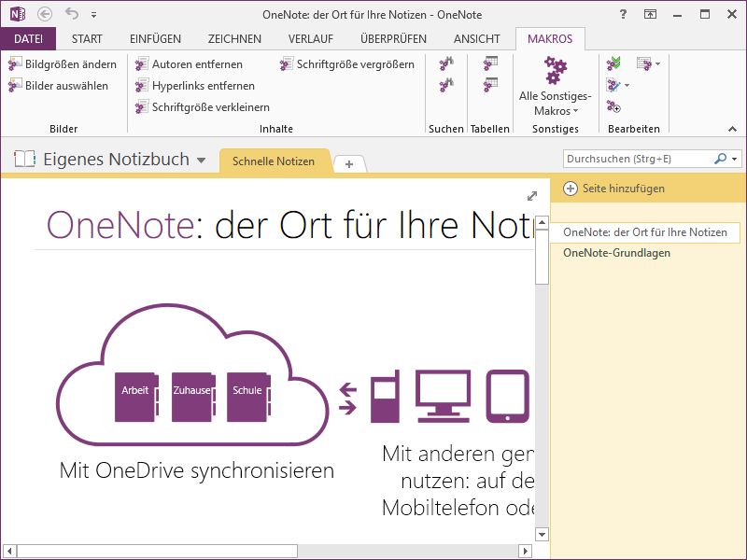Click the macro list settings icon in Bearbeiten

643,63
